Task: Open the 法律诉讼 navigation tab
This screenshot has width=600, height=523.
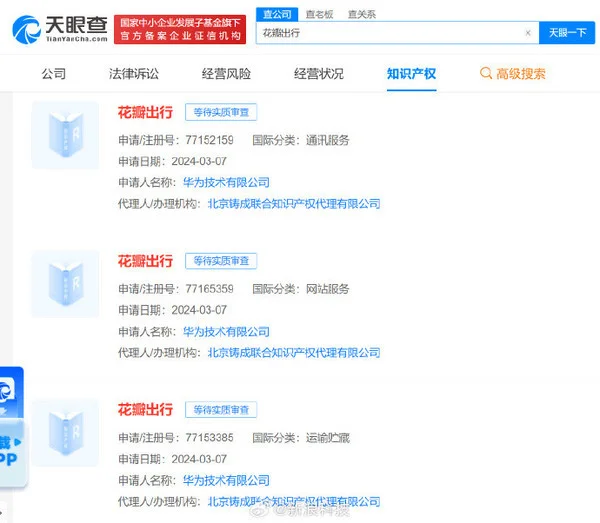Action: click(x=134, y=74)
